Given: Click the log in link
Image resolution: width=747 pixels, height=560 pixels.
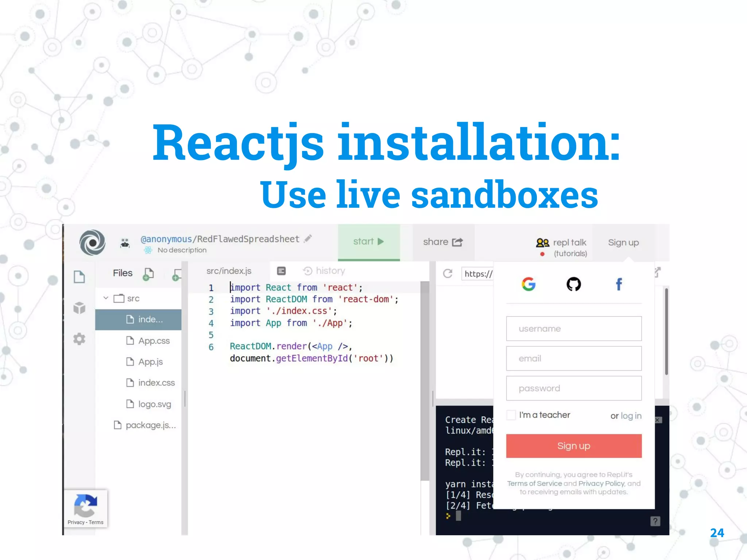Looking at the screenshot, I should [x=631, y=416].
